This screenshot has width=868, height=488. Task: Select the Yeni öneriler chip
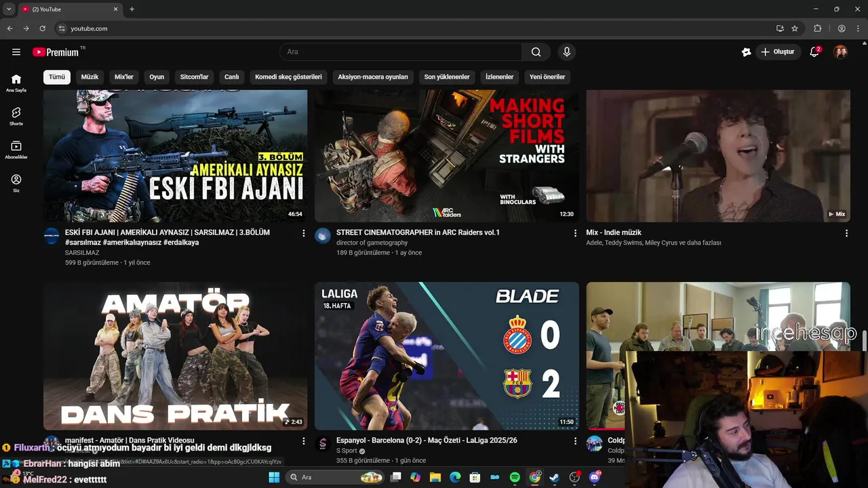pos(547,77)
